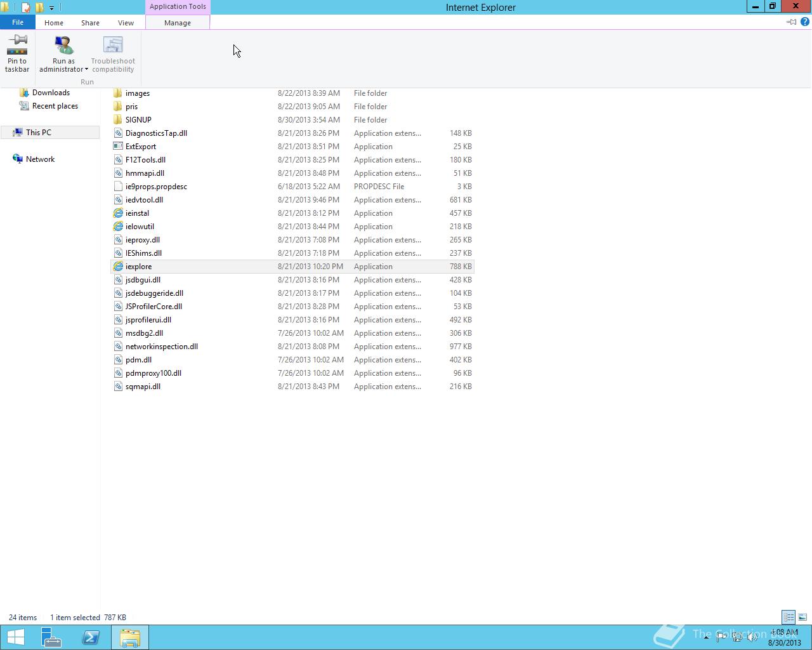812x650 pixels.
Task: Select the jsprofilerui.dll file name
Action: point(148,320)
